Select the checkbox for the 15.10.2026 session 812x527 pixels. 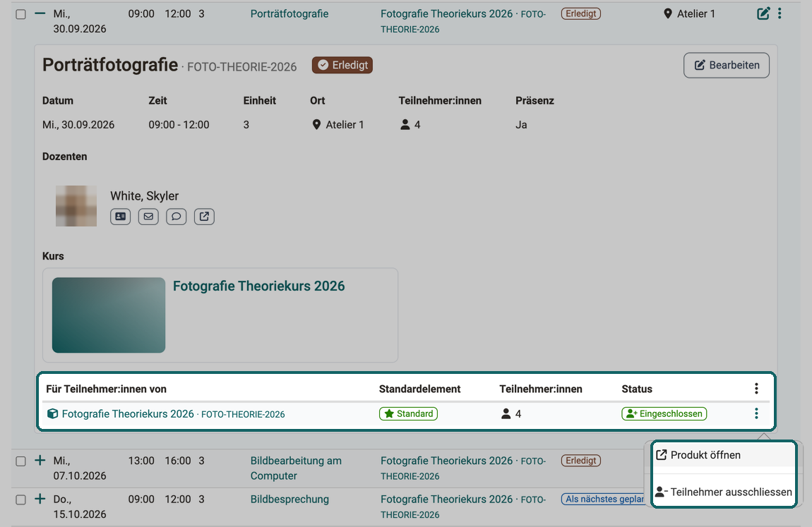point(20,499)
